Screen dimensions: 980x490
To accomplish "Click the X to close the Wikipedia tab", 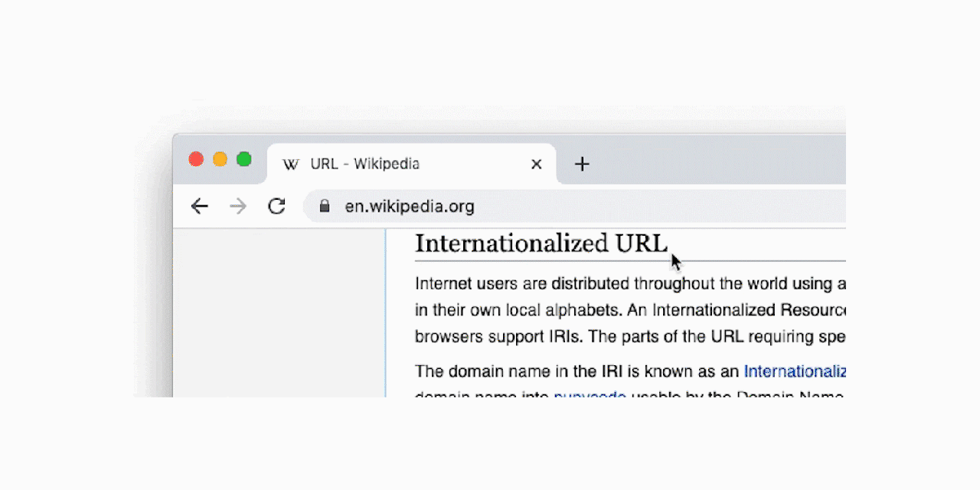I will (536, 163).
